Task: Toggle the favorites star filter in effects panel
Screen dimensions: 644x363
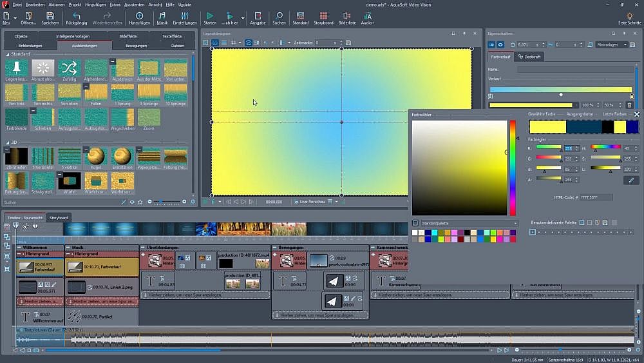Action: click(x=140, y=202)
